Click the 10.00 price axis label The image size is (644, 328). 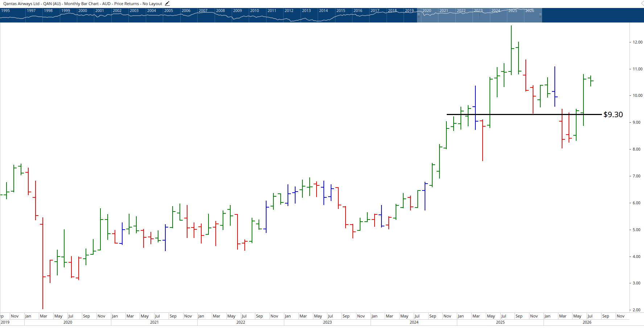pos(637,95)
